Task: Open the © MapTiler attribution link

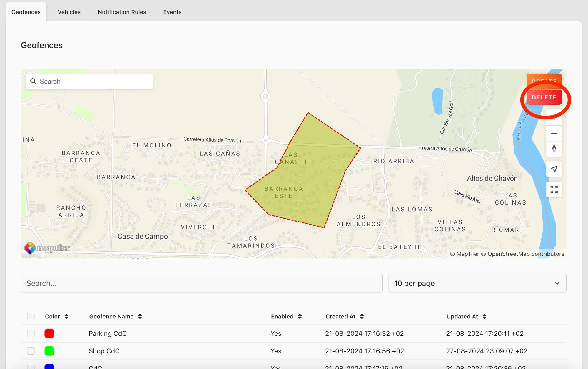Action: tap(465, 254)
